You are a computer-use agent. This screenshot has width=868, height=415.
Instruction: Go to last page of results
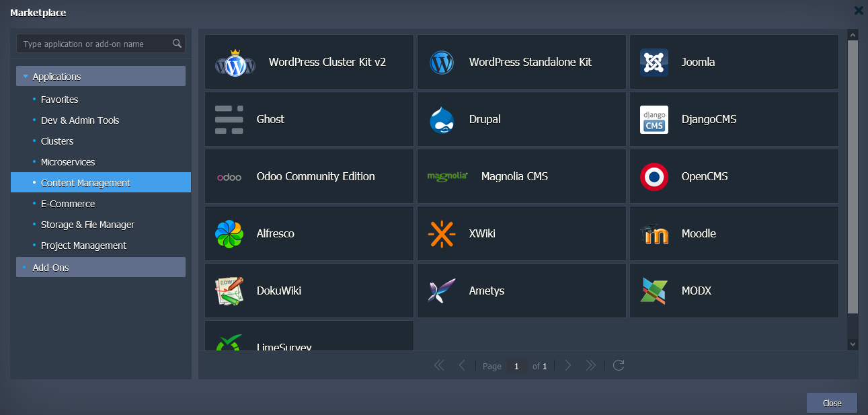[591, 365]
